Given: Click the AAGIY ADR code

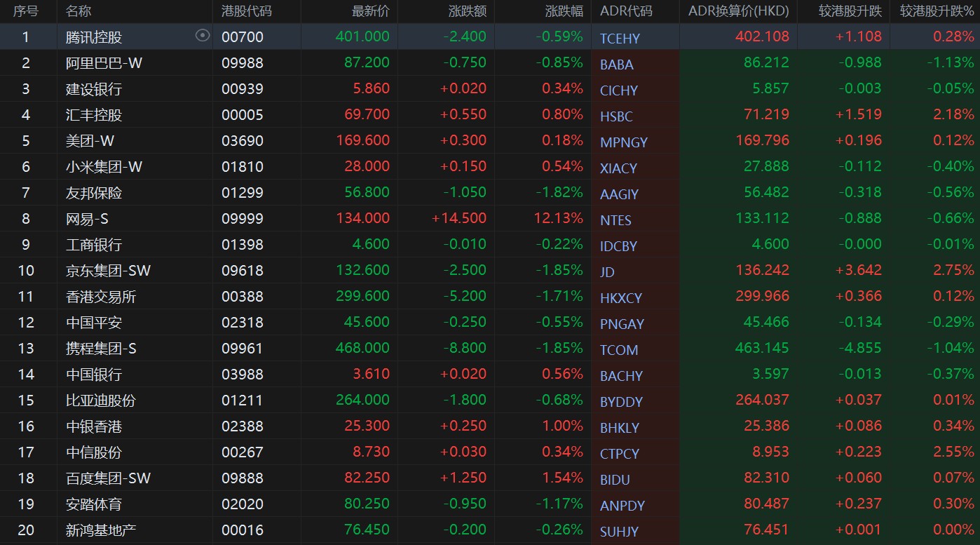Looking at the screenshot, I should pyautogui.click(x=619, y=194).
